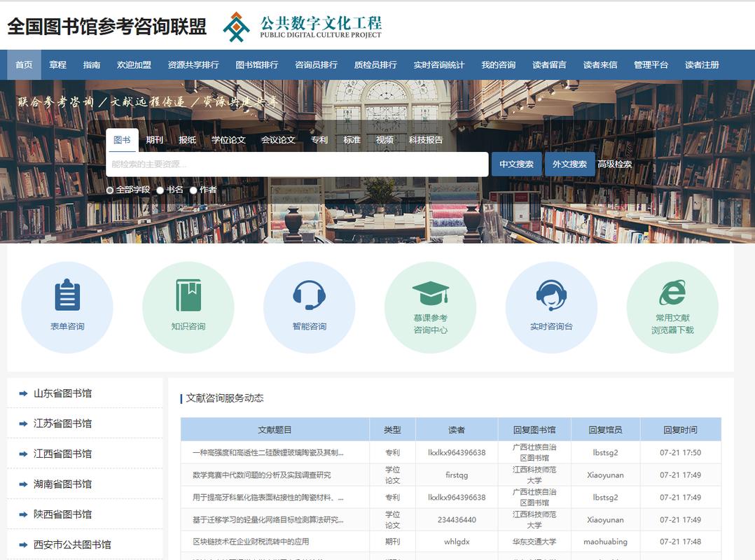This screenshot has height=560, width=755.
Task: Open 指南 in the navigation bar
Action: point(92,65)
